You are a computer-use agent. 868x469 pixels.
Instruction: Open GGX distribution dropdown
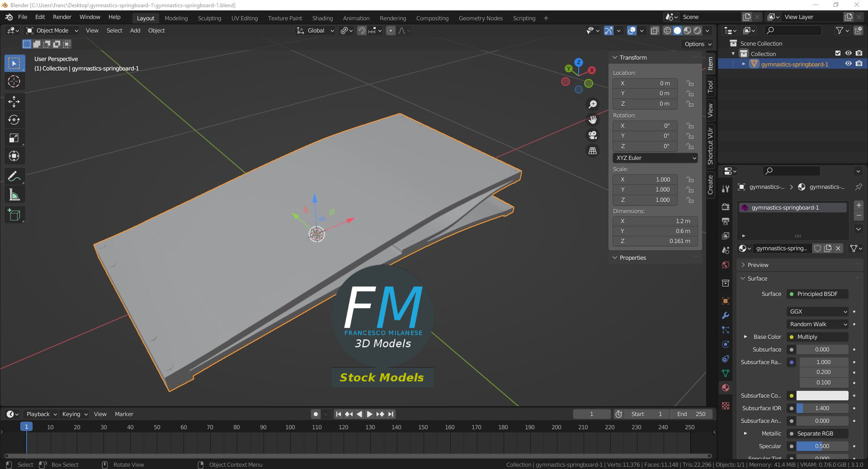(x=818, y=312)
